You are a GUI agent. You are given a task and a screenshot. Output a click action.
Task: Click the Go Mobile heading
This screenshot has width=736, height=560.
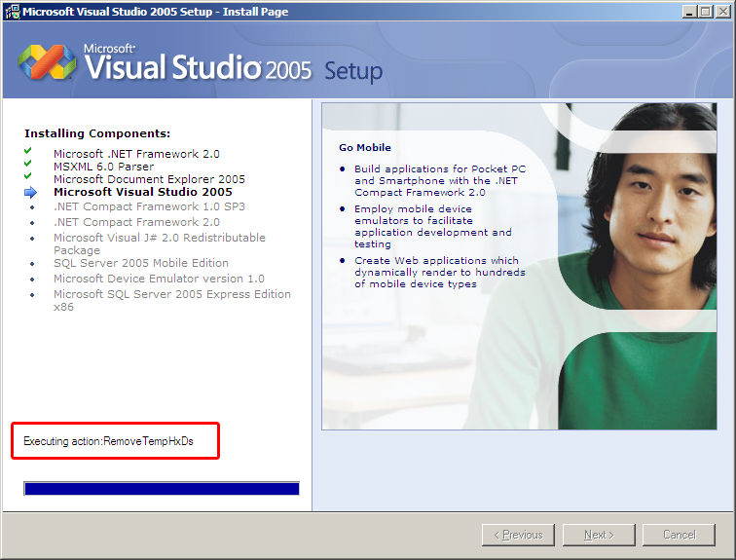coord(365,147)
